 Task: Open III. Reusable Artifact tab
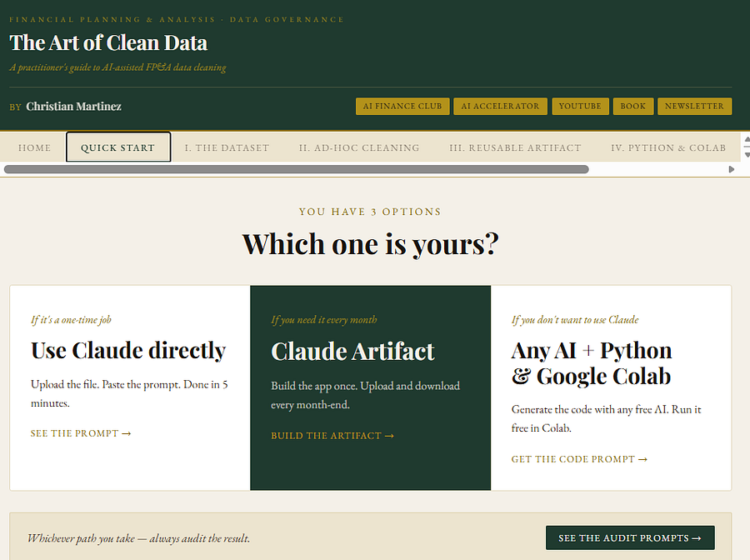pos(515,147)
